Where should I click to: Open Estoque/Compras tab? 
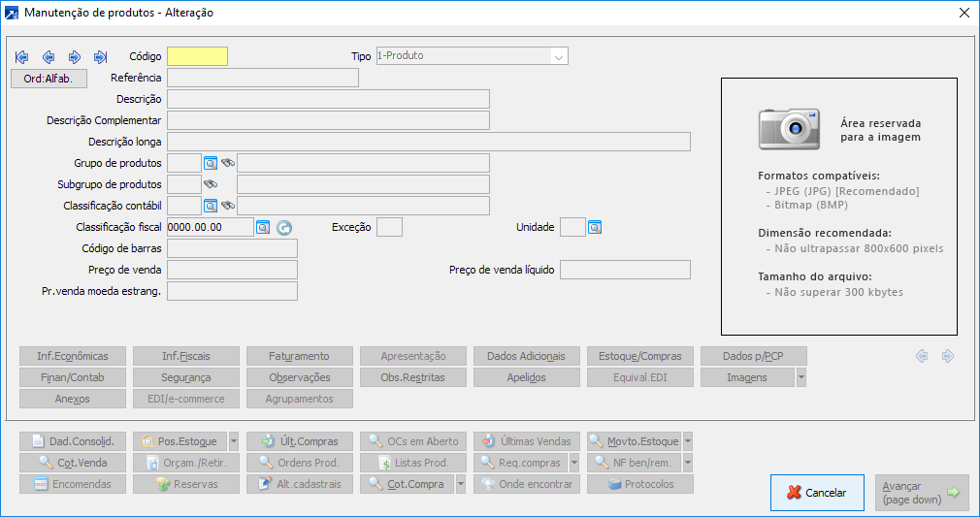(x=640, y=356)
